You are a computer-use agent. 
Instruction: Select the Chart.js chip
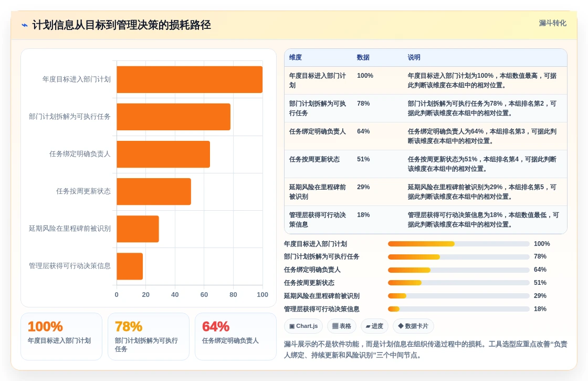point(303,326)
